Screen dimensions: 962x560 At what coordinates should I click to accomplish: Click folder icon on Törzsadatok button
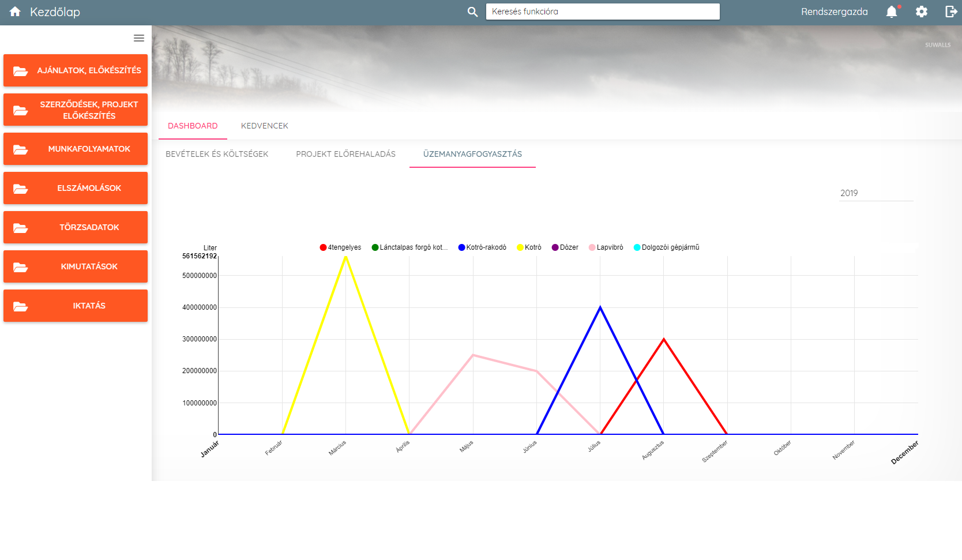click(21, 228)
